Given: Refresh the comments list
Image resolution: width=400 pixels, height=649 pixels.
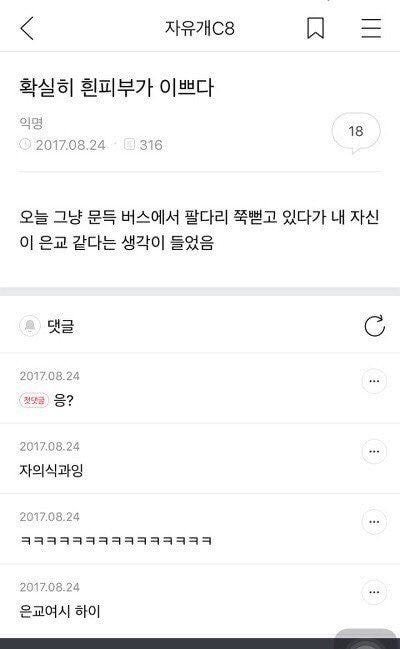Looking at the screenshot, I should tap(374, 326).
